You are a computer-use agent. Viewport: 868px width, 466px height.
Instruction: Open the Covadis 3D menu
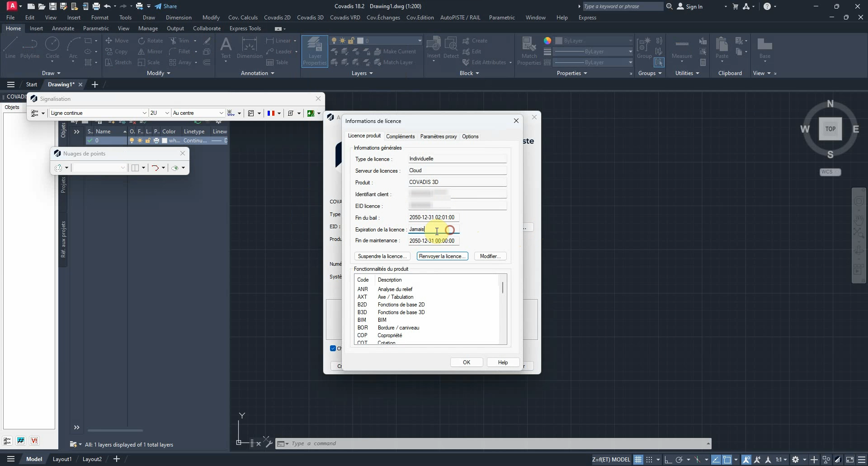(x=310, y=18)
